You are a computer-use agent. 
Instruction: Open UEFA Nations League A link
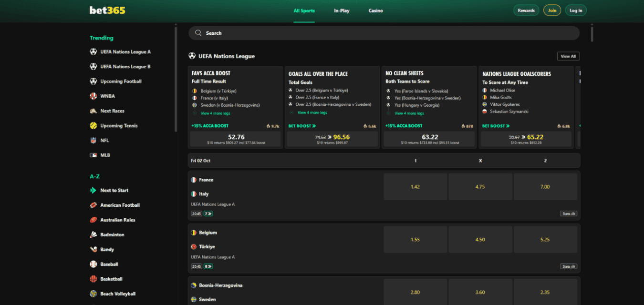point(125,52)
